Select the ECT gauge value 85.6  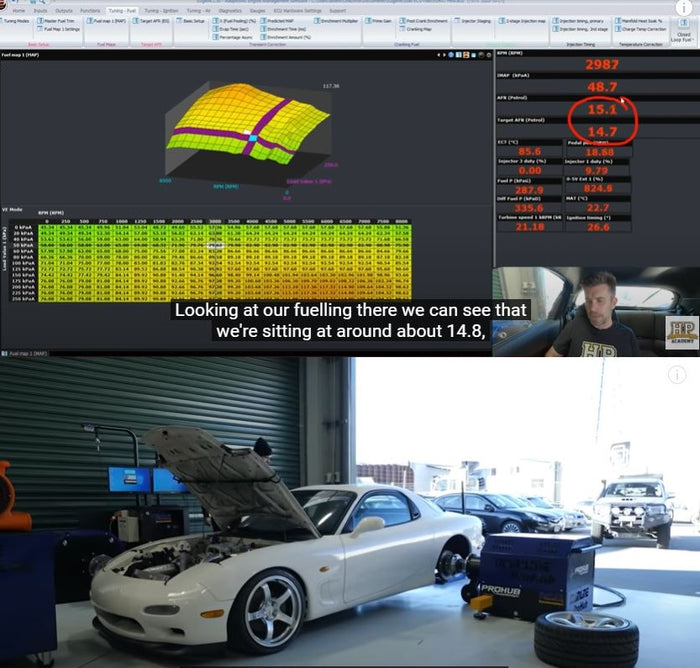[x=529, y=151]
